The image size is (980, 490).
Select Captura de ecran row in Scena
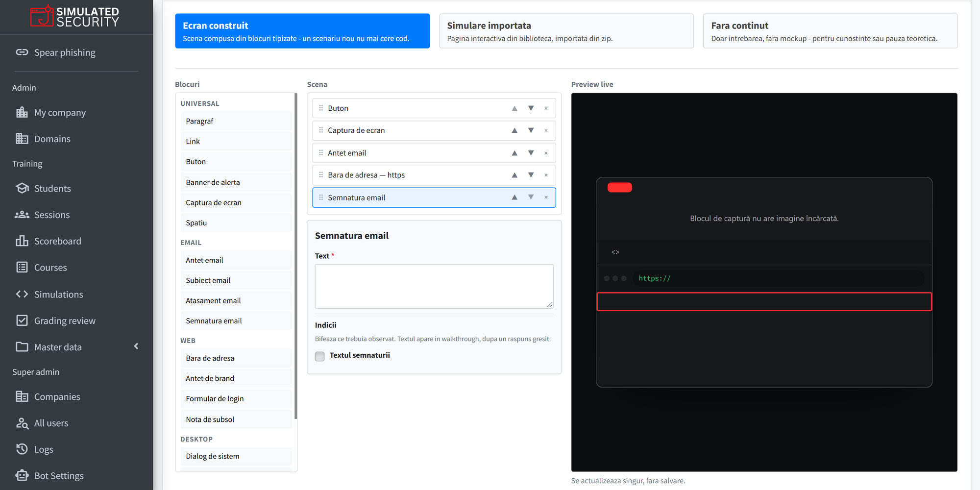pyautogui.click(x=434, y=130)
